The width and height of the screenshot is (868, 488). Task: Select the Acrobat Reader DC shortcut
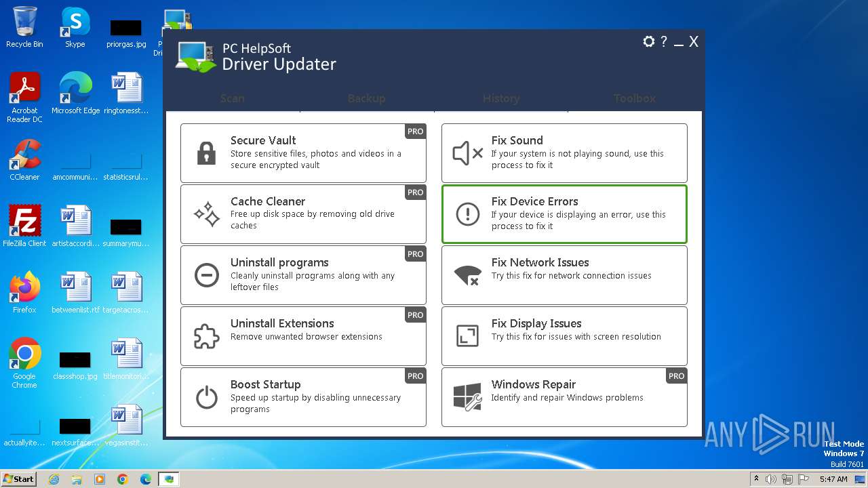tap(24, 98)
